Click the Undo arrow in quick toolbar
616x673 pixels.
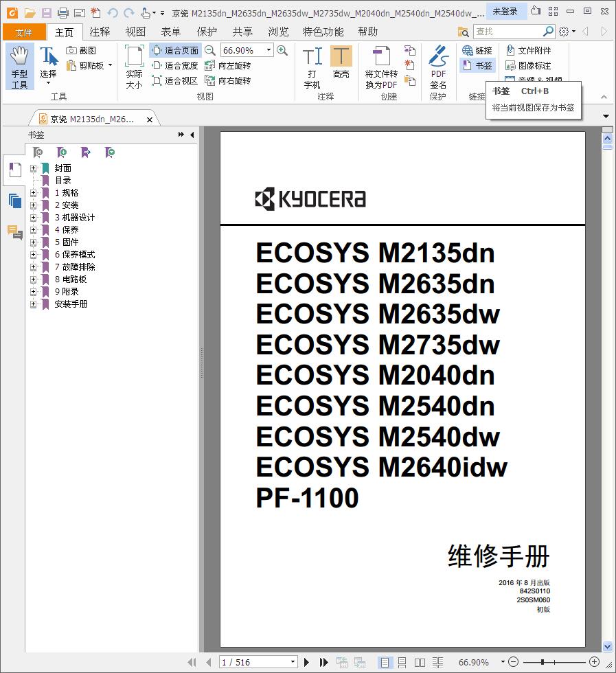click(x=113, y=13)
